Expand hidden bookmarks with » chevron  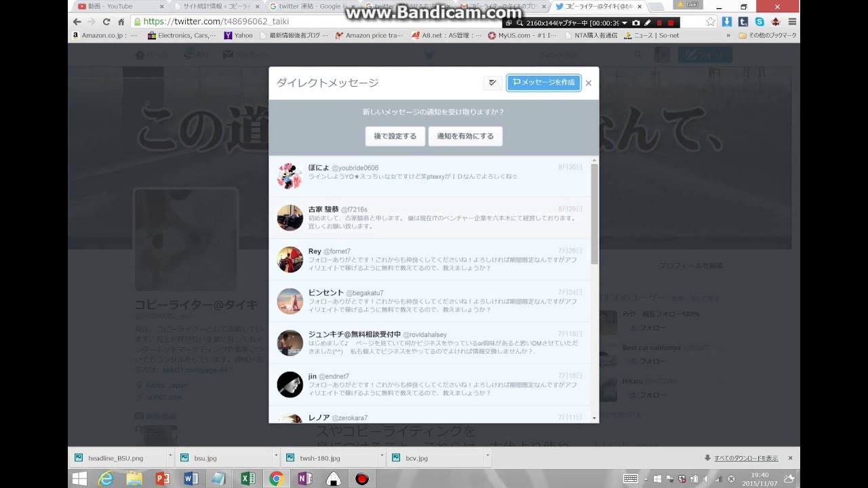pos(728,35)
